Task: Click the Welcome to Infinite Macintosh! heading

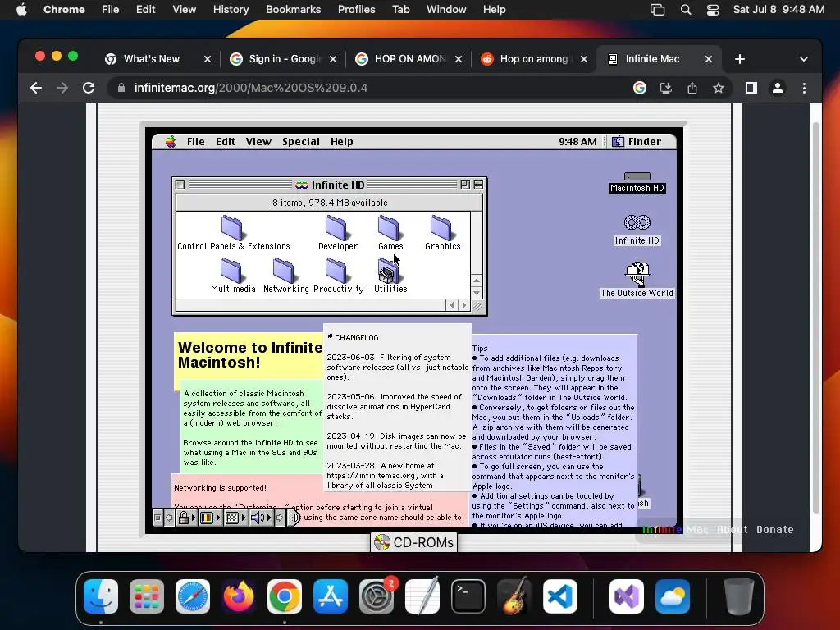Action: point(249,354)
